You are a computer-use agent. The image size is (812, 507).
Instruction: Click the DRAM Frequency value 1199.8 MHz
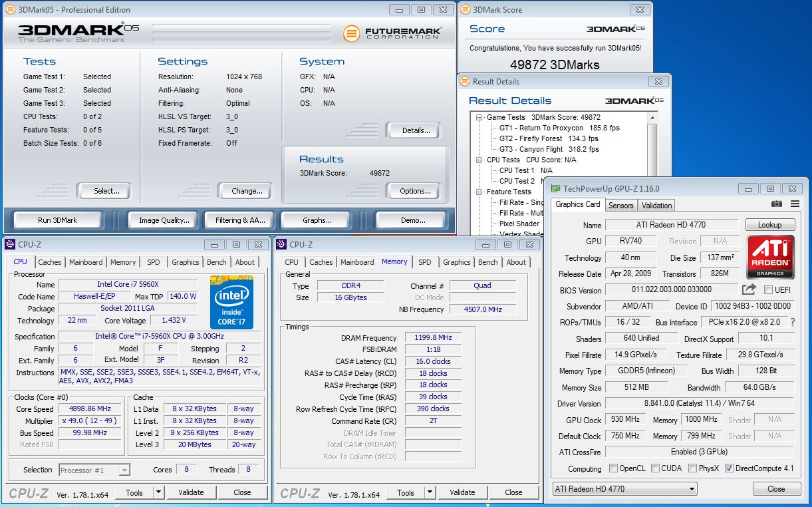pos(433,338)
